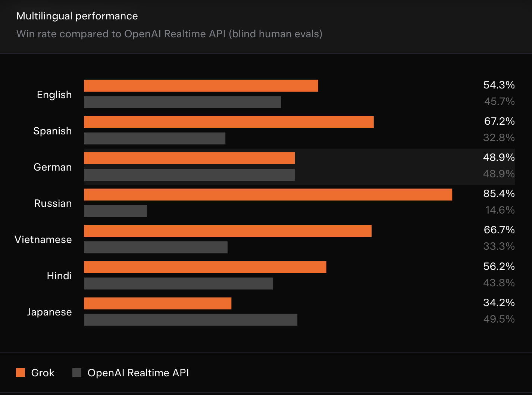
Task: Select the Vietnamese row label
Action: click(x=43, y=239)
